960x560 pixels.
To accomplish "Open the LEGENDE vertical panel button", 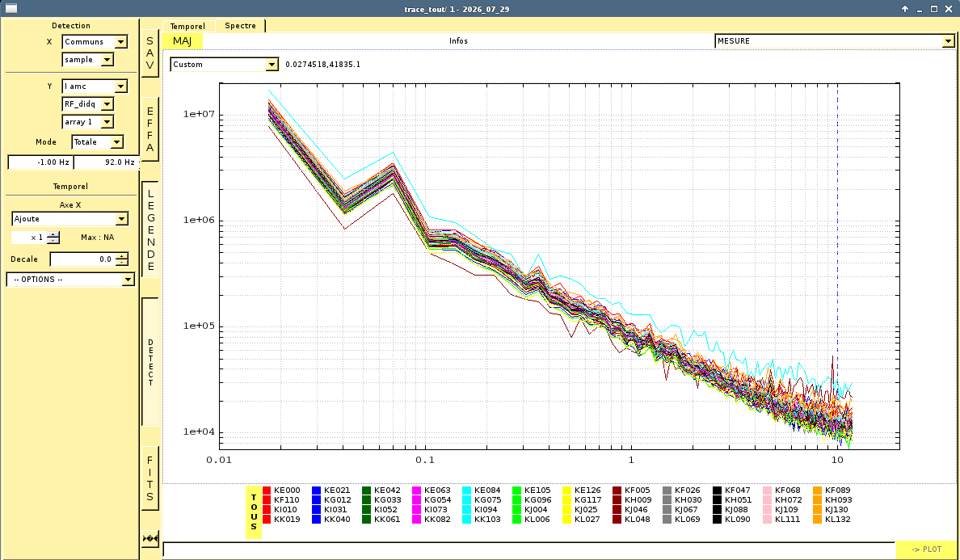I will click(150, 229).
